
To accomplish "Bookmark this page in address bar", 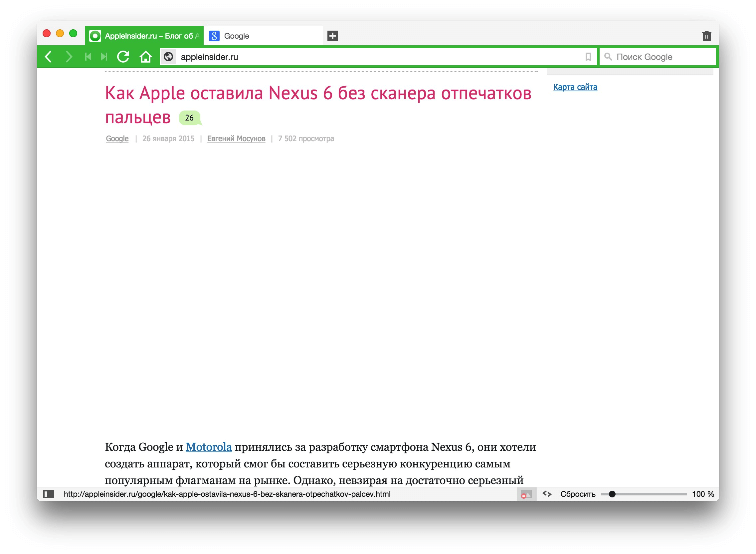I will pos(588,57).
